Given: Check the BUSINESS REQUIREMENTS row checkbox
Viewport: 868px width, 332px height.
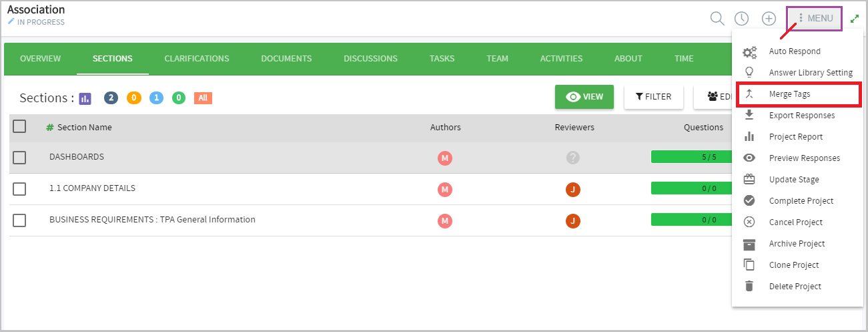Looking at the screenshot, I should [x=19, y=220].
